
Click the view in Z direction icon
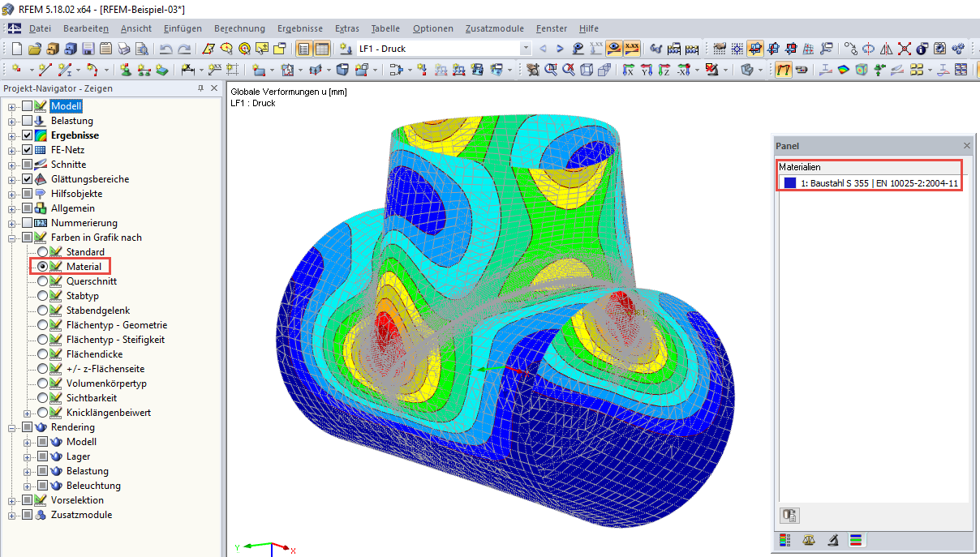(664, 70)
